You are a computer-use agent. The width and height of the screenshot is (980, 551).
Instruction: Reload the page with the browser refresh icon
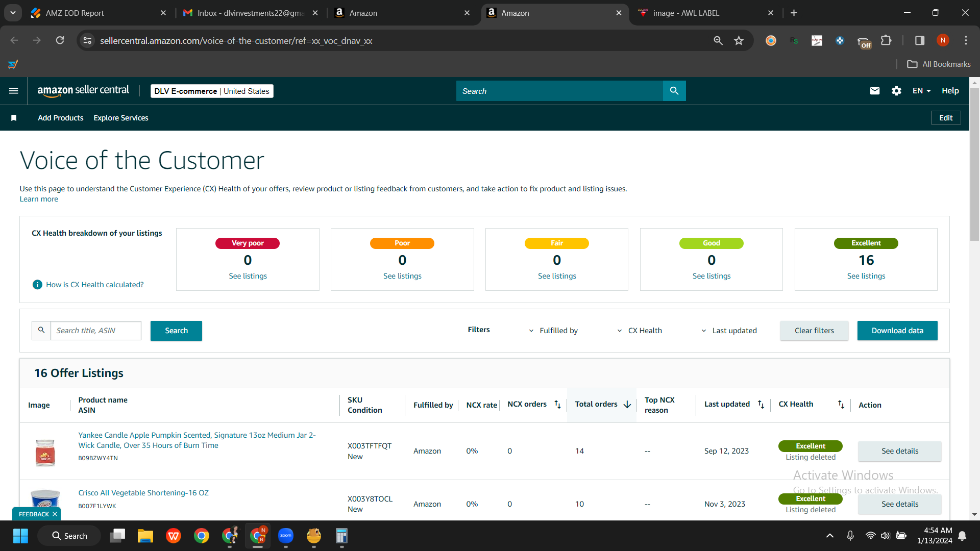tap(60, 40)
